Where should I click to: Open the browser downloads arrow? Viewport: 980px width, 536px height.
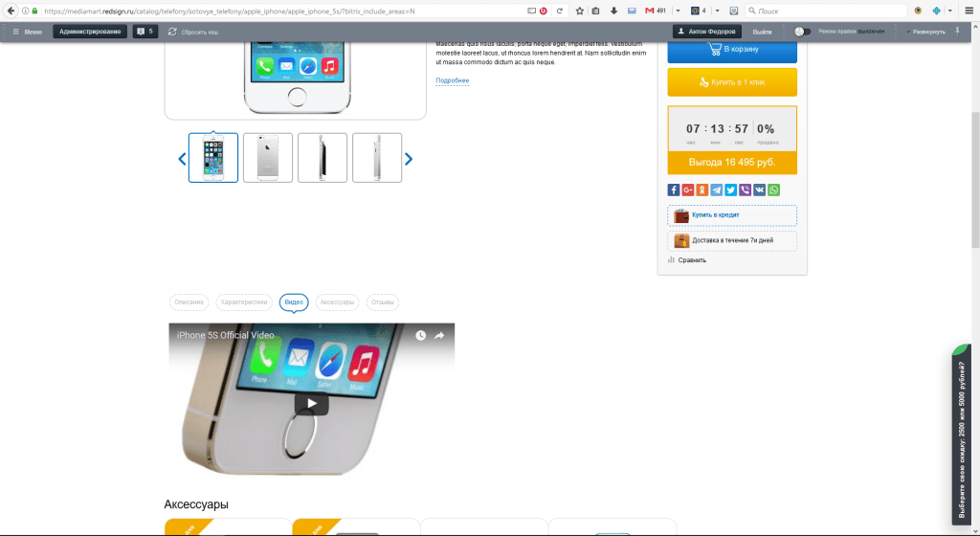pos(613,11)
